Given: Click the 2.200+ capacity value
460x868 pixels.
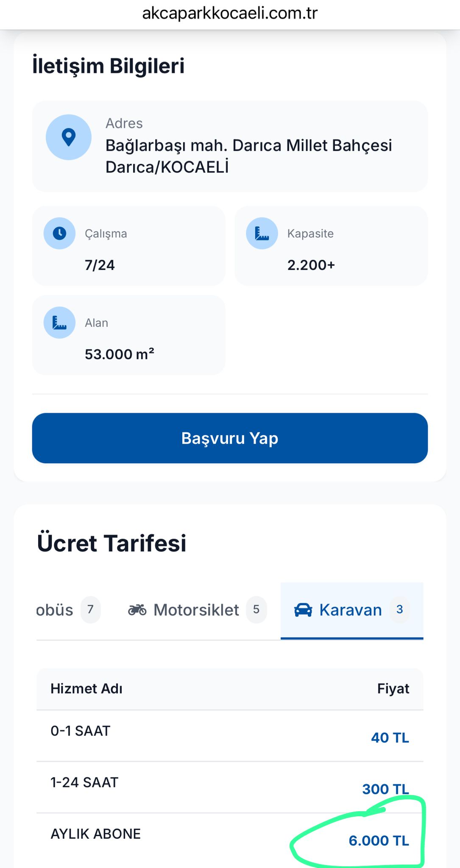Looking at the screenshot, I should (311, 265).
